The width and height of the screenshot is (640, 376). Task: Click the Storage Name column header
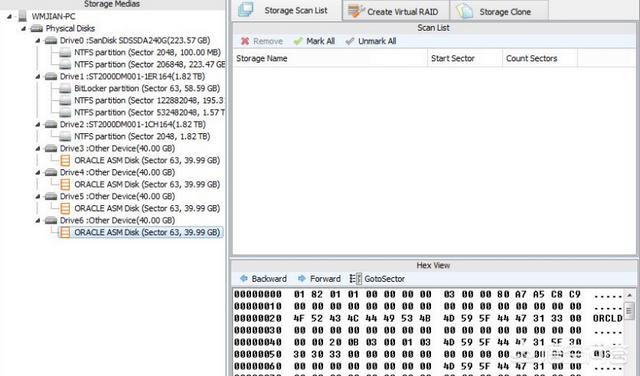click(330, 58)
